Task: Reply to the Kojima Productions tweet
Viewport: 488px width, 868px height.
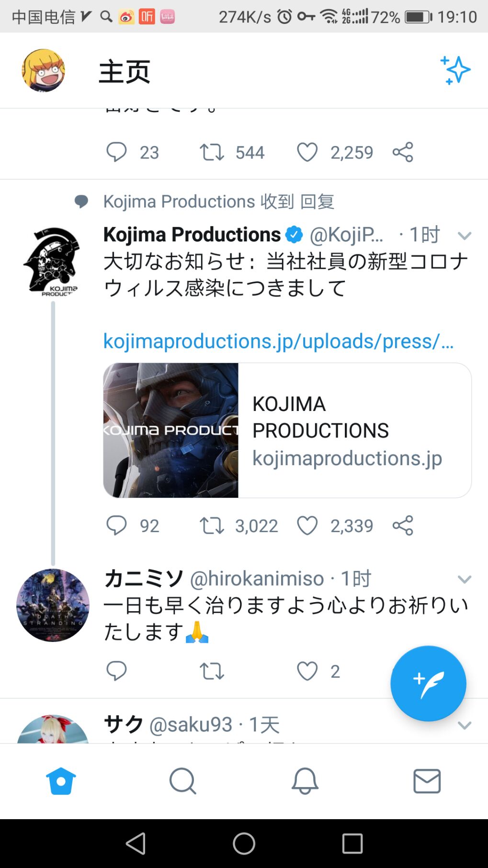Action: tap(116, 525)
